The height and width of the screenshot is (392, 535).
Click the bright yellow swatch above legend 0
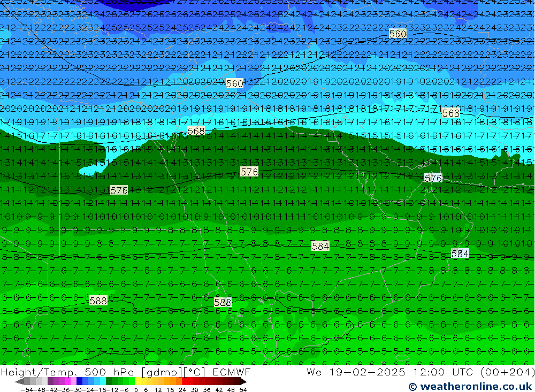[137, 381]
